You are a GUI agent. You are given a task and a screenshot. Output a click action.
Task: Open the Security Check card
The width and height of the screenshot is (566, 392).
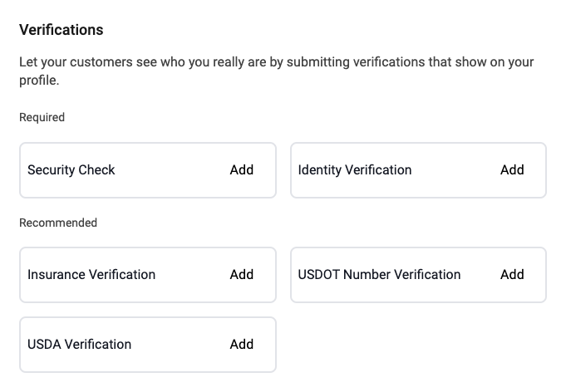(x=148, y=170)
